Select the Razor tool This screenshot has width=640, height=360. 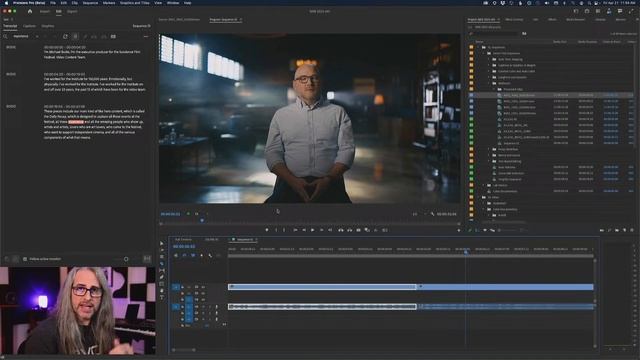point(162,264)
